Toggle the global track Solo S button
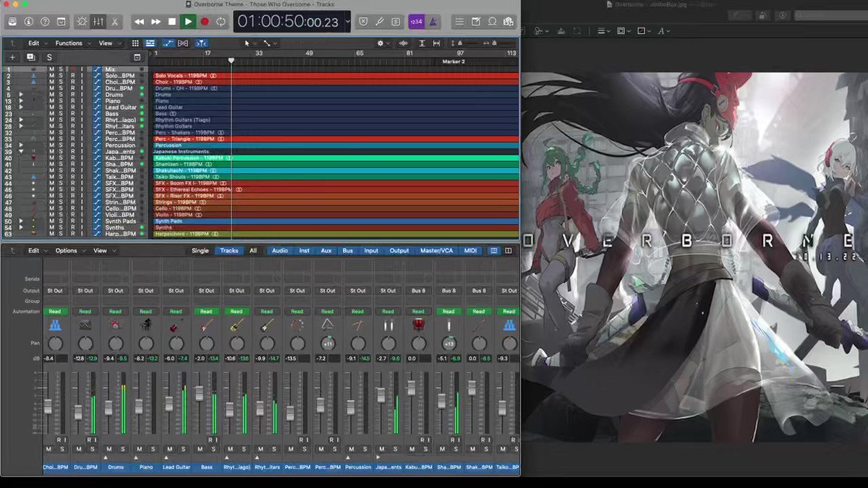This screenshot has height=488, width=868. tap(49, 57)
